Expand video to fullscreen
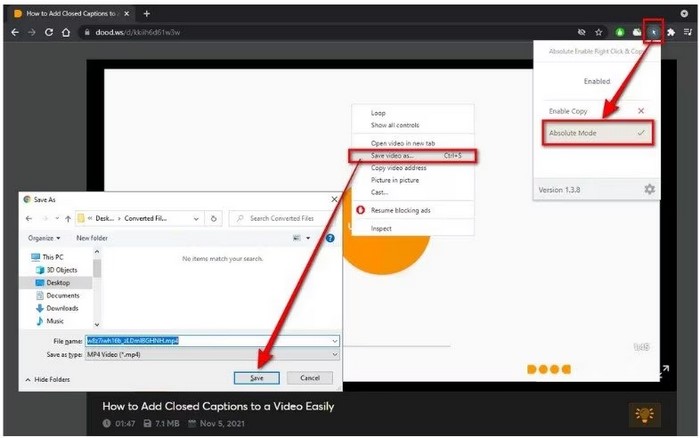 click(x=664, y=370)
